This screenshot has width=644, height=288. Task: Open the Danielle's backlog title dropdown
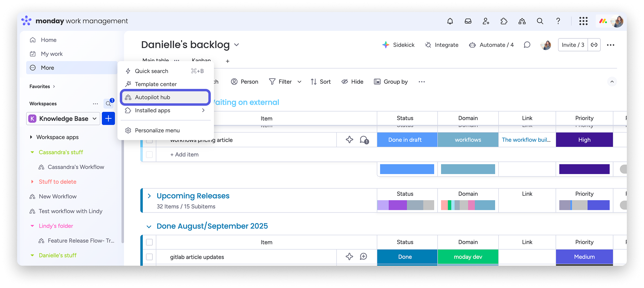[x=237, y=45]
